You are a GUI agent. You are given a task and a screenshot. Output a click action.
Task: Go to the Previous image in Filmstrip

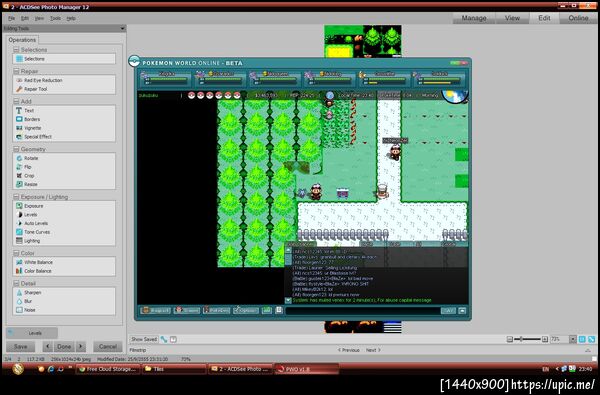[348, 350]
